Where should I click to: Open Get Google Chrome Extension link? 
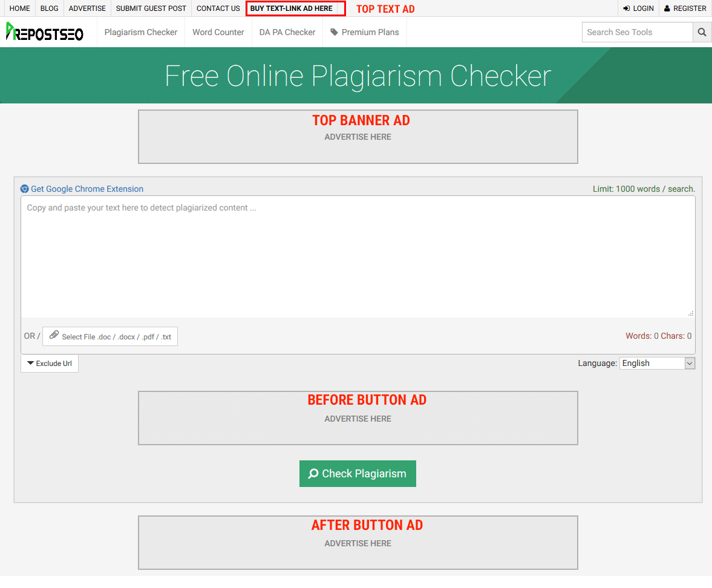[x=87, y=189]
